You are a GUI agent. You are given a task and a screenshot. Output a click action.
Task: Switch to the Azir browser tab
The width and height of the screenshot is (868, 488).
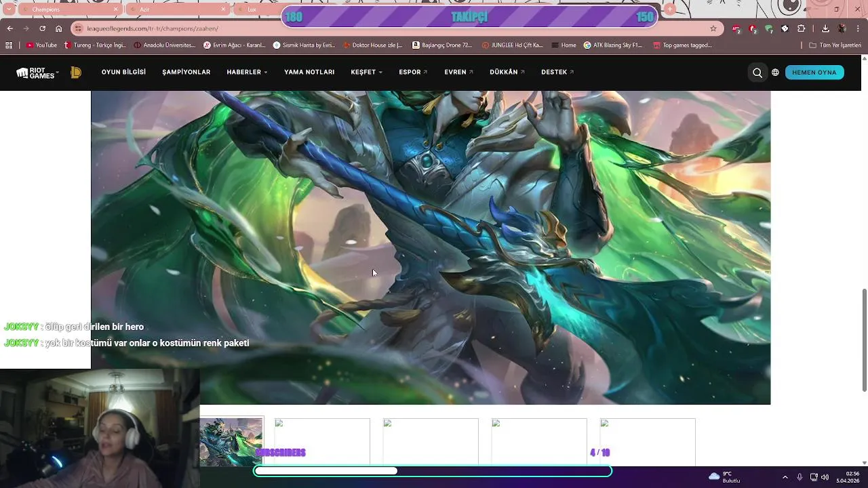coord(178,9)
